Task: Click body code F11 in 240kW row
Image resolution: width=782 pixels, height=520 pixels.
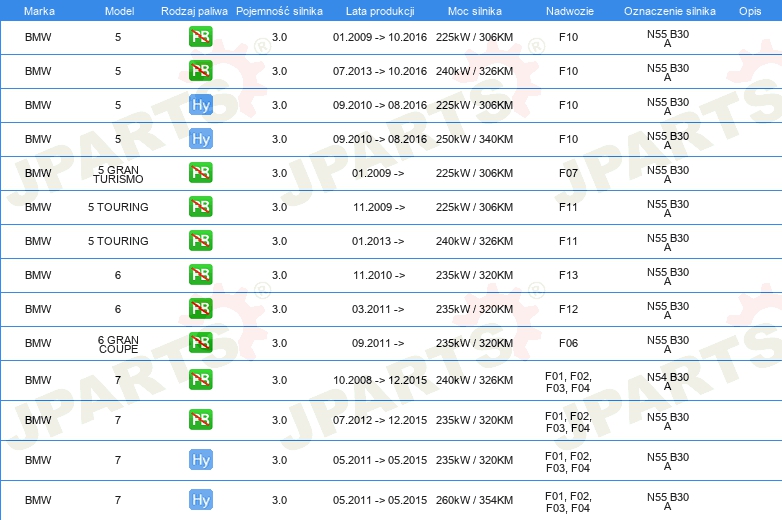Action: 568,241
